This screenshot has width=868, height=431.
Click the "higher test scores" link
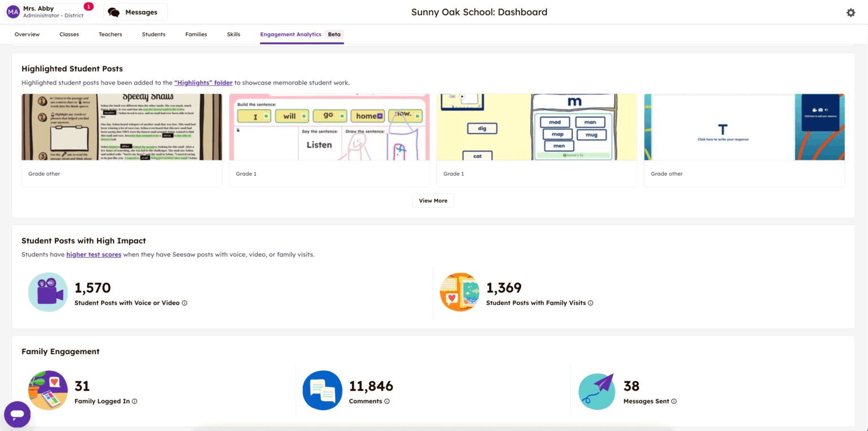coord(93,254)
